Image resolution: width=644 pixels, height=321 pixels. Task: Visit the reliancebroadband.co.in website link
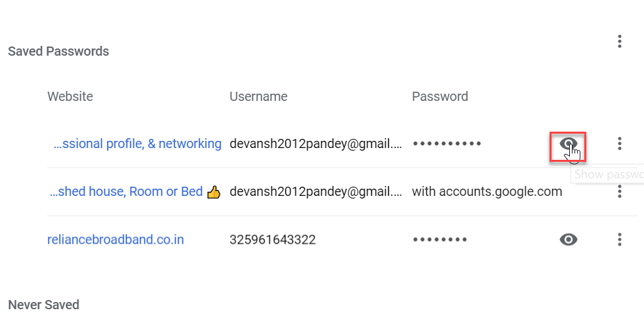(x=115, y=240)
